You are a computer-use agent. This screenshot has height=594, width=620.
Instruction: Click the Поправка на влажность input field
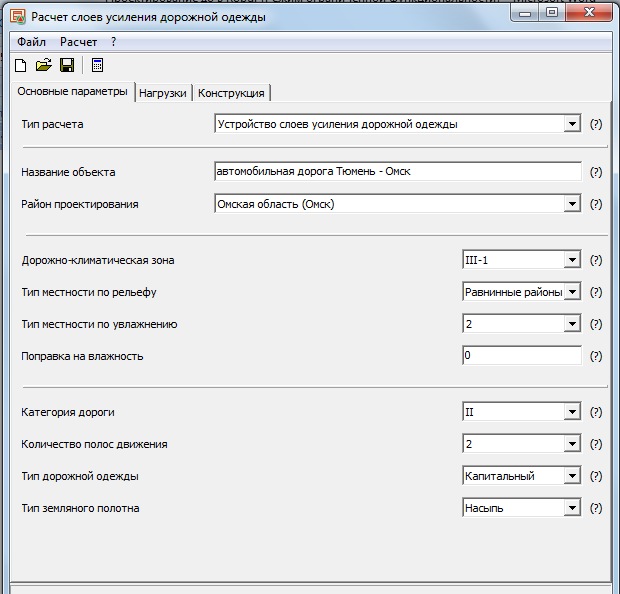pos(522,356)
